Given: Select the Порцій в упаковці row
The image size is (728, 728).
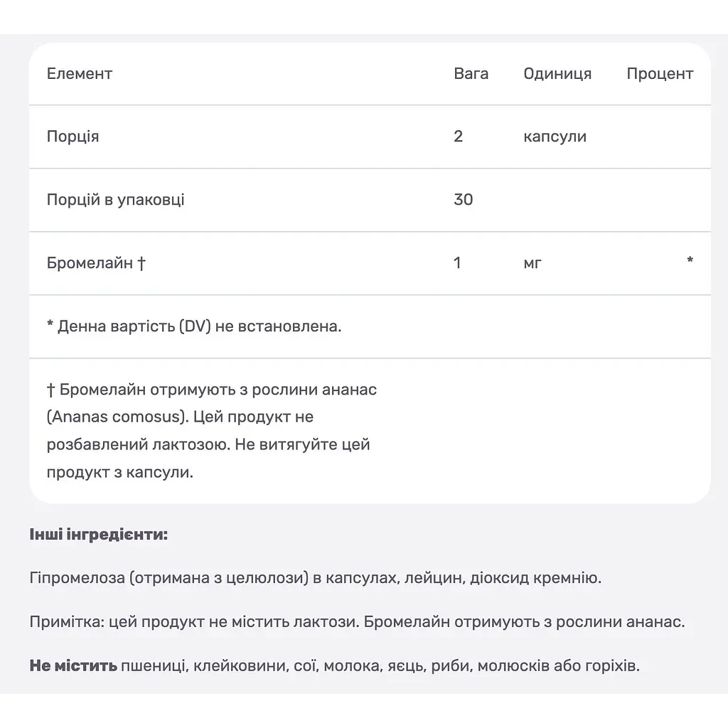Looking at the screenshot, I should [x=370, y=200].
